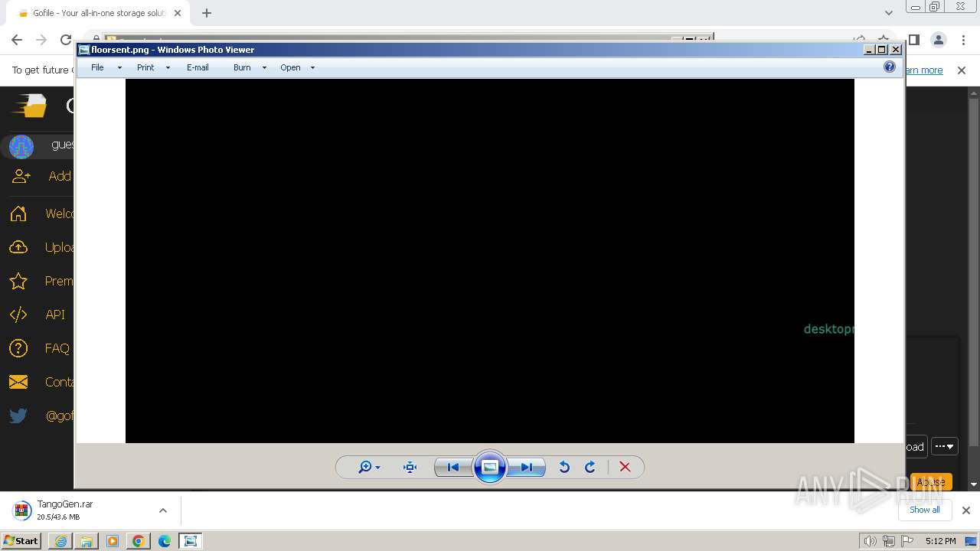980x551 pixels.
Task: Expand the Burn dropdown arrow
Action: click(x=264, y=67)
